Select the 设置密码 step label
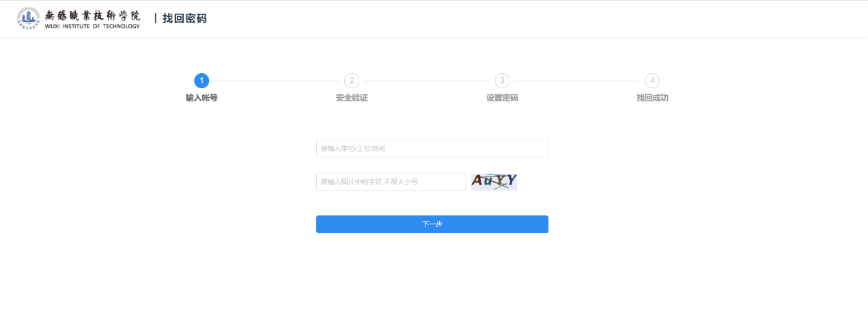Image resolution: width=868 pixels, height=331 pixels. (502, 98)
